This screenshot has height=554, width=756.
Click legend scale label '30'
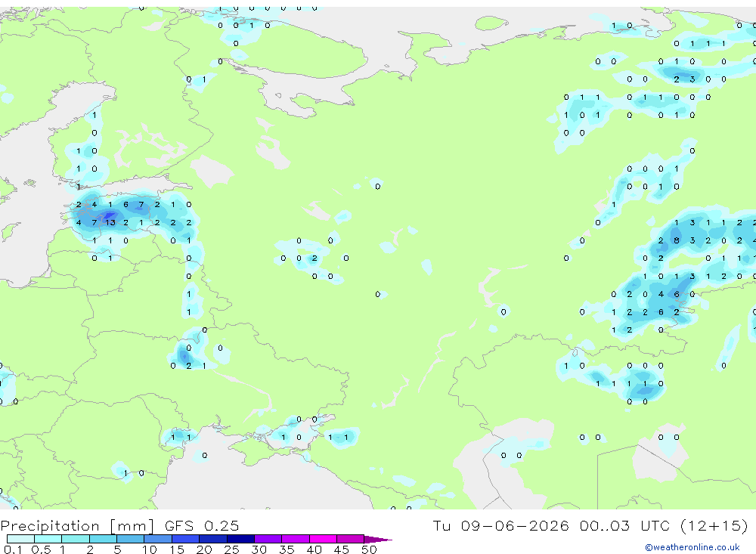click(x=259, y=549)
